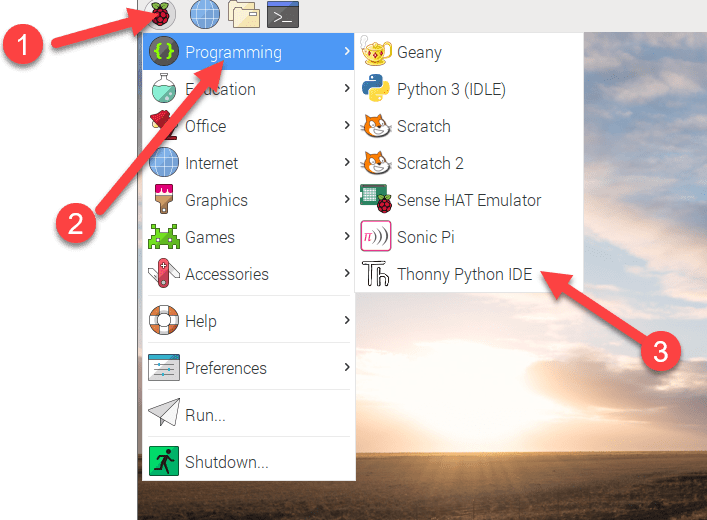This screenshot has width=707, height=520.
Task: Click the Python 3 (IDLE) icon
Action: tap(375, 89)
